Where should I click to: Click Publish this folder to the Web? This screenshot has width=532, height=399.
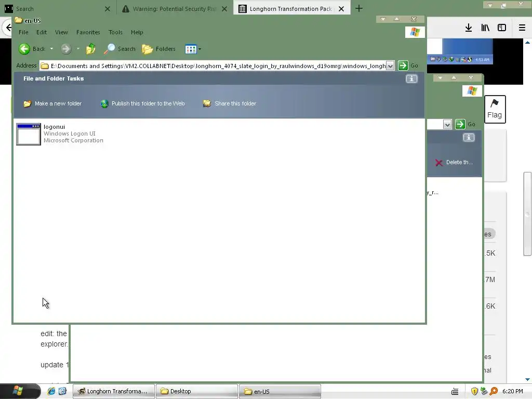coord(148,103)
